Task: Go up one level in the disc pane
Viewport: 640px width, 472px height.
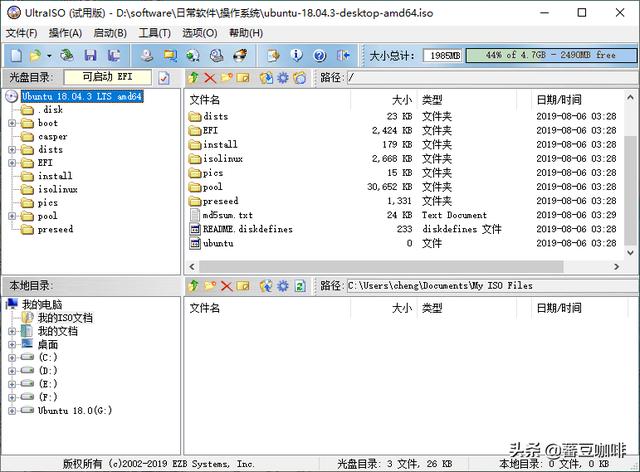Action: tap(193, 78)
